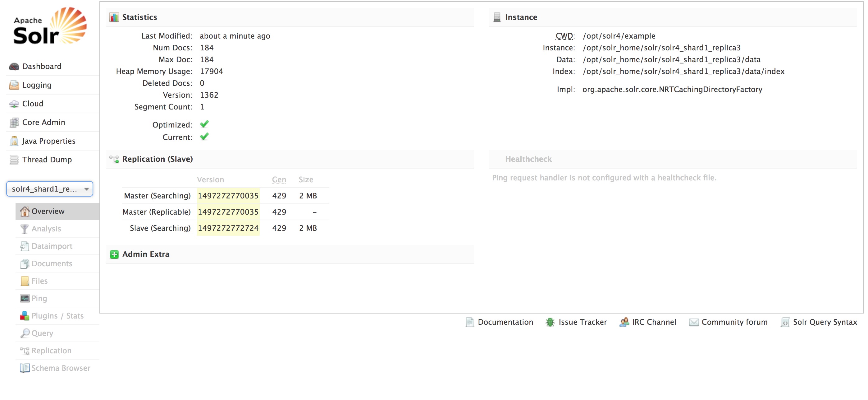
Task: Click the Files folder icon
Action: point(25,281)
